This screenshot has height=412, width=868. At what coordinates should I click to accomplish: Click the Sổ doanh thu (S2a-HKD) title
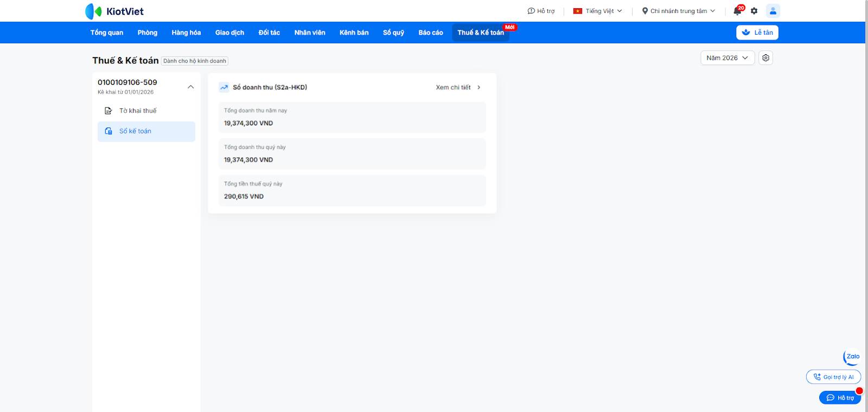[x=270, y=87]
